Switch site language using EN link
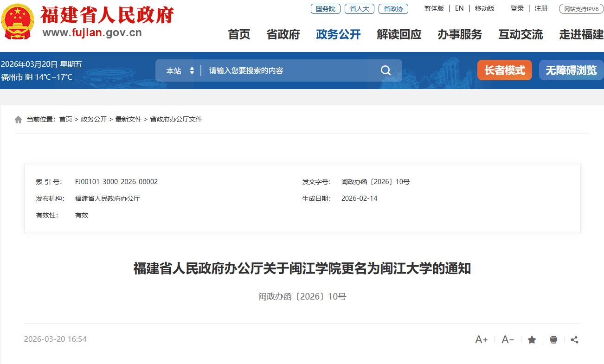The width and height of the screenshot is (604, 364). pos(459,8)
